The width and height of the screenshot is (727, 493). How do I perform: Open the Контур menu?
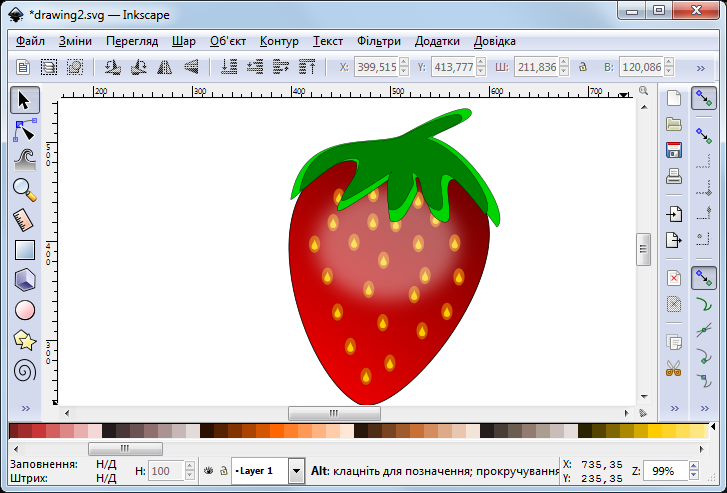(x=279, y=41)
